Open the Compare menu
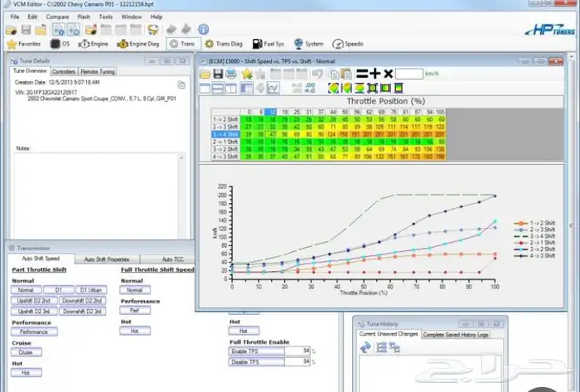This screenshot has height=392, width=580. [57, 17]
